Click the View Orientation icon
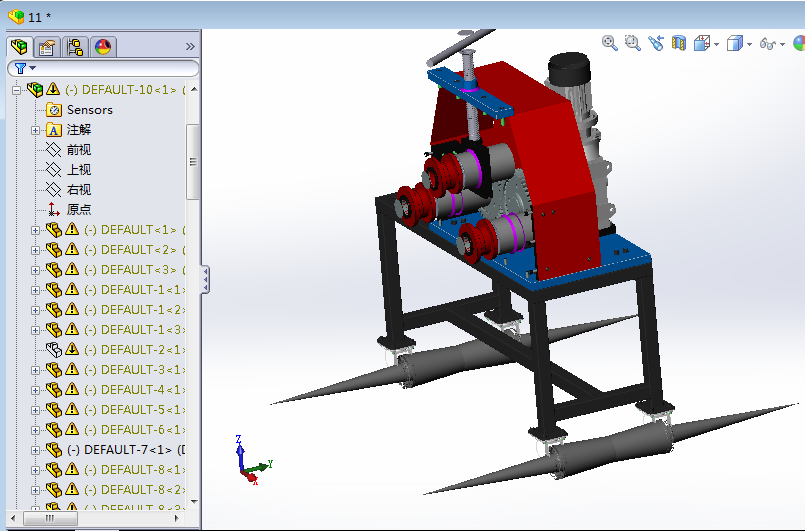 [701, 43]
